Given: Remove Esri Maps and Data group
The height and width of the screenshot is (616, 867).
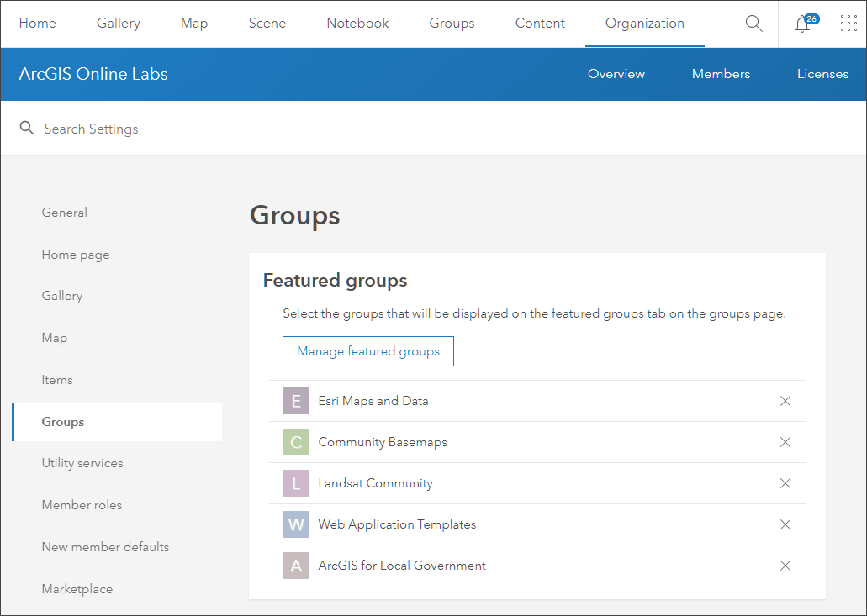Looking at the screenshot, I should [785, 401].
